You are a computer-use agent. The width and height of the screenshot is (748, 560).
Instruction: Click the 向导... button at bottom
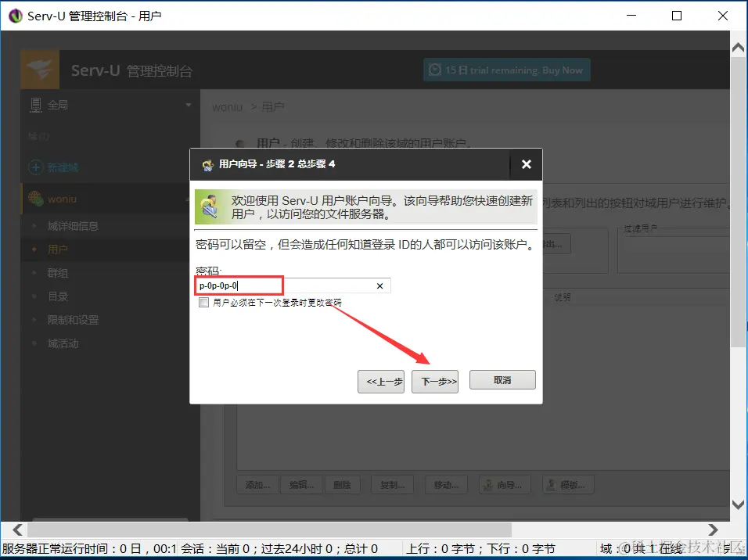[503, 485]
